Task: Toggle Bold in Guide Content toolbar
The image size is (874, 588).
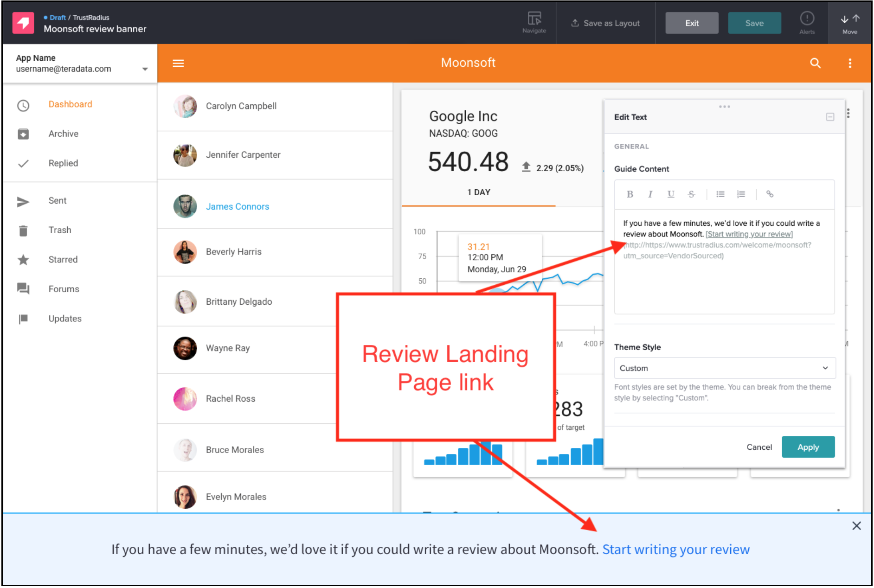Action: [x=630, y=194]
